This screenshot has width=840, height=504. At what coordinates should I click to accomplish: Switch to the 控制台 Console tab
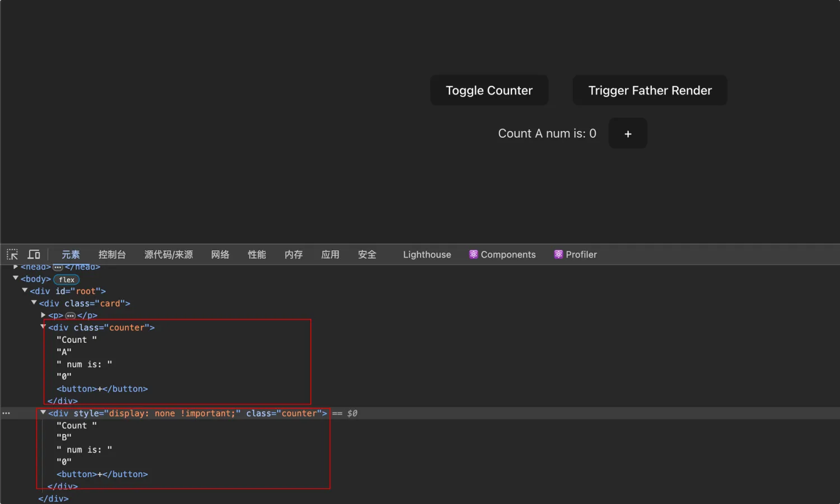click(112, 254)
